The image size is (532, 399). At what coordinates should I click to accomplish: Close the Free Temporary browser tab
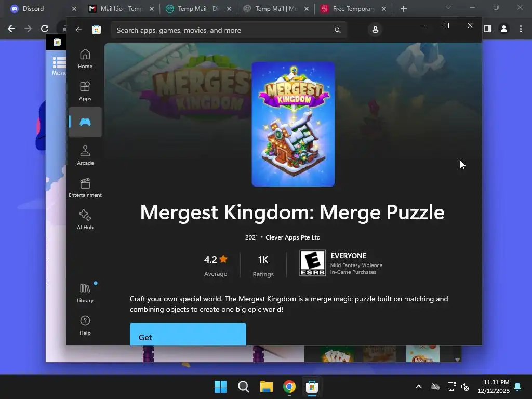(x=384, y=9)
